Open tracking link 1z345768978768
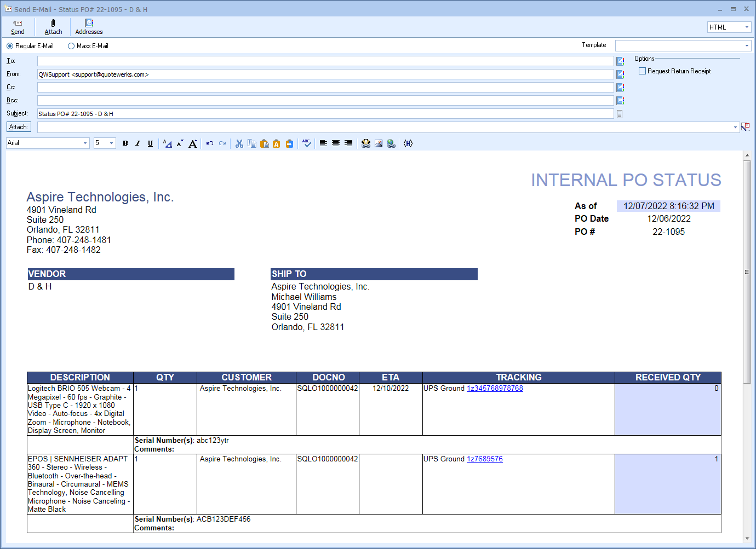This screenshot has width=756, height=549. [495, 389]
